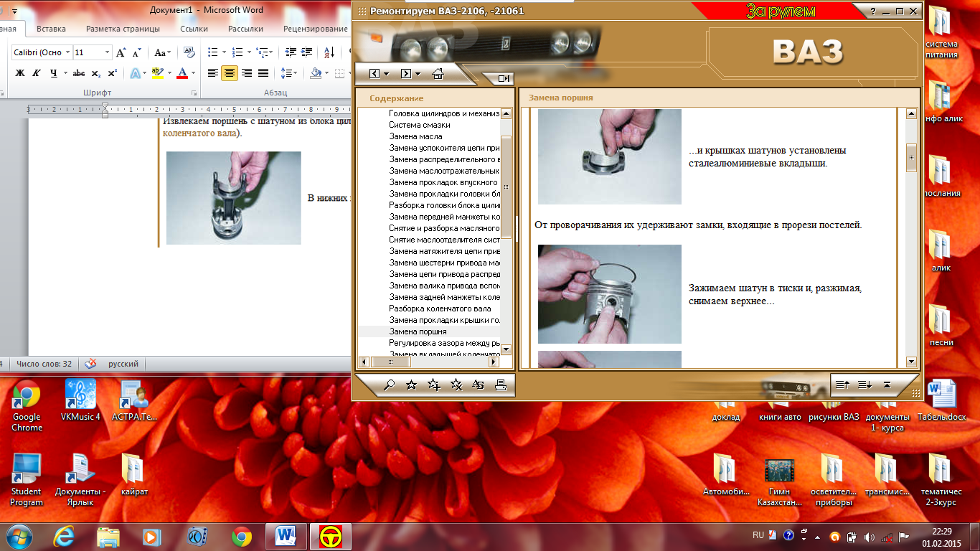Jump to top of section icon
The image size is (980, 551).
click(887, 385)
